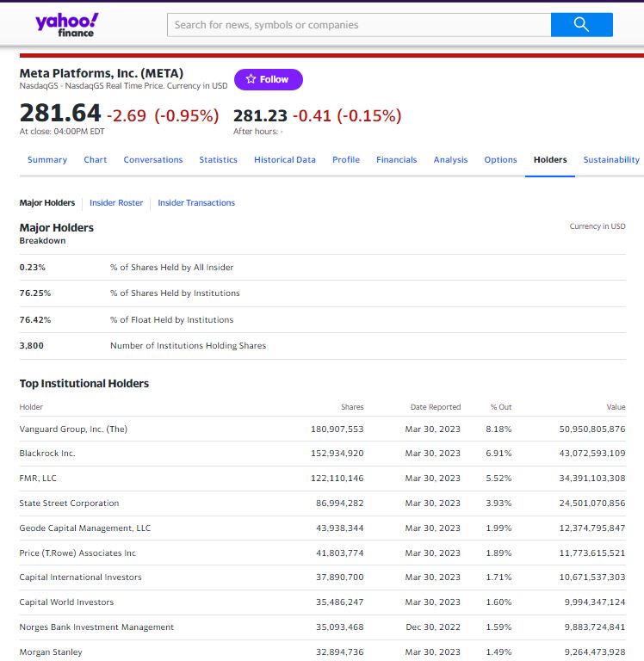Click the Meta Platforms, Inc. (META) heading

click(102, 73)
